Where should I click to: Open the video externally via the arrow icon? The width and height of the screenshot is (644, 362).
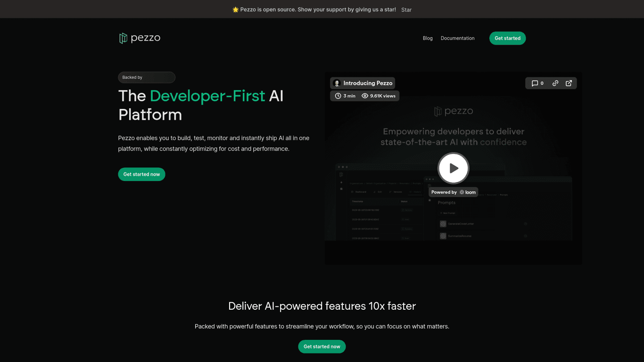point(569,83)
